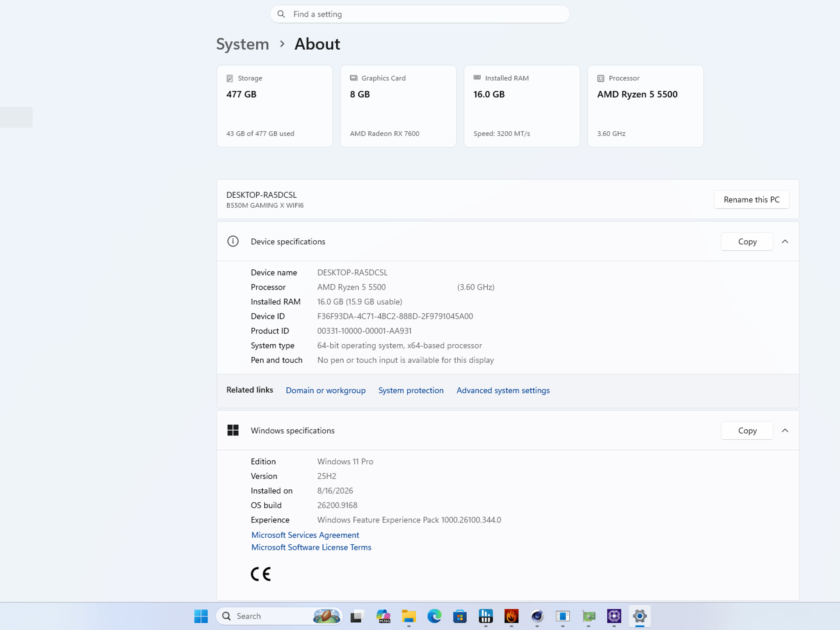Select the OS build value 26200.9168
The height and width of the screenshot is (630, 840).
click(x=337, y=505)
